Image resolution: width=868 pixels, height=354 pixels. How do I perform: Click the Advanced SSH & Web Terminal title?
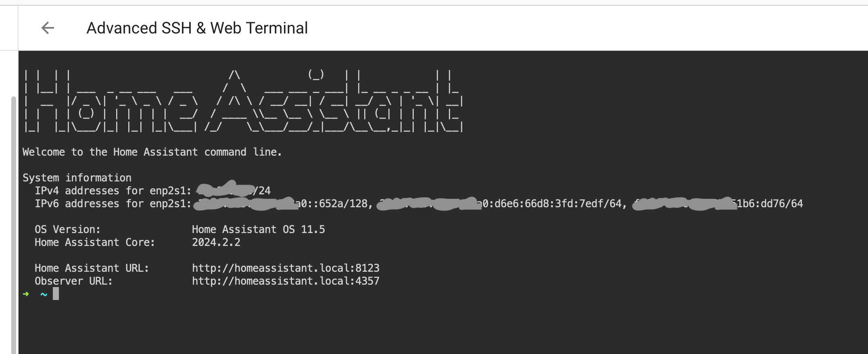coord(197,28)
